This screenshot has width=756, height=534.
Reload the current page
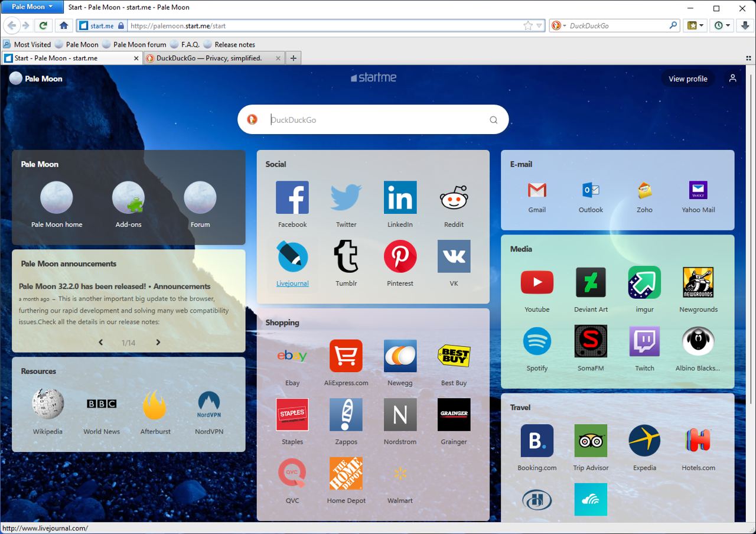point(43,25)
